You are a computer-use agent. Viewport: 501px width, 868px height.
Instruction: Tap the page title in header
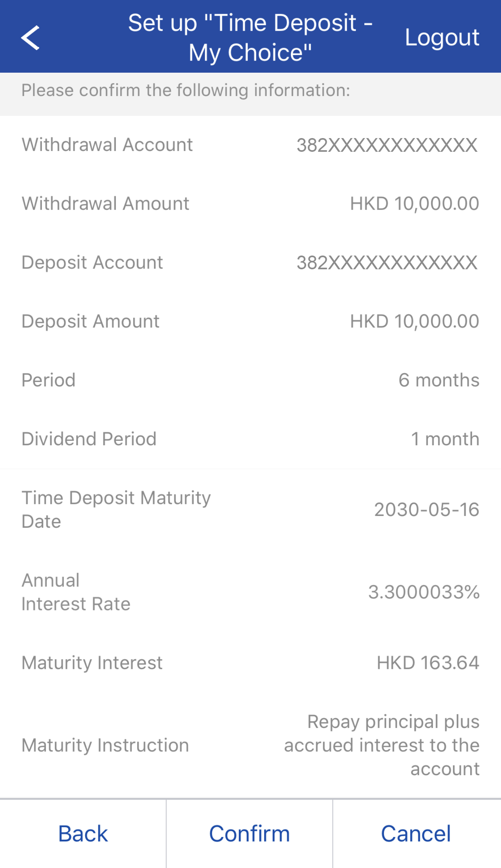pos(250,38)
